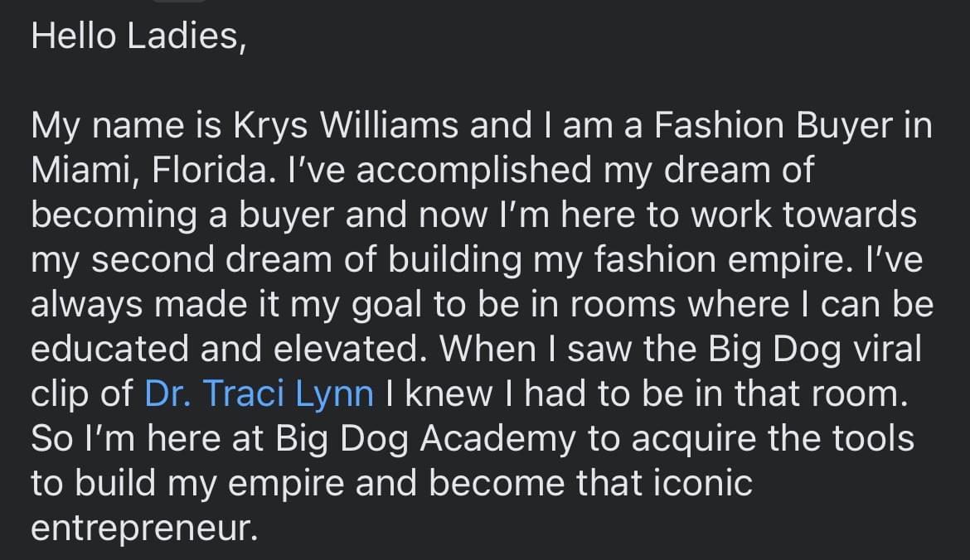Click the words "Big Dog viral"
970x560 pixels.
814,350
